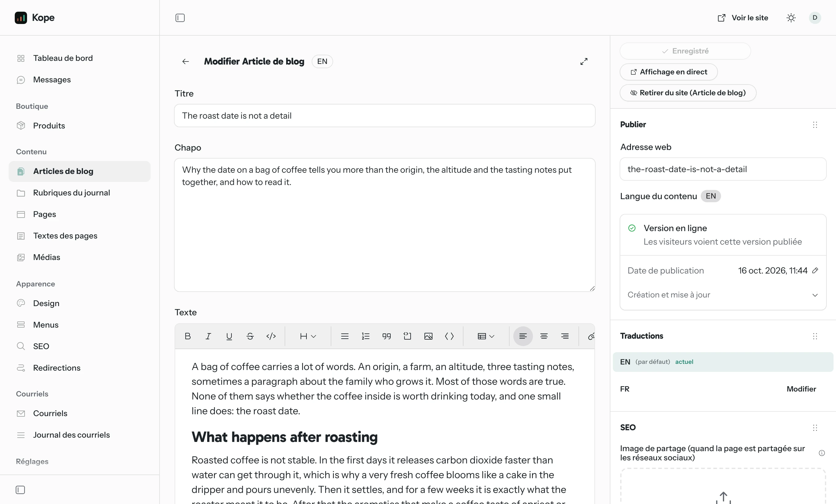
Task: Insert a bullet list
Action: (x=345, y=336)
